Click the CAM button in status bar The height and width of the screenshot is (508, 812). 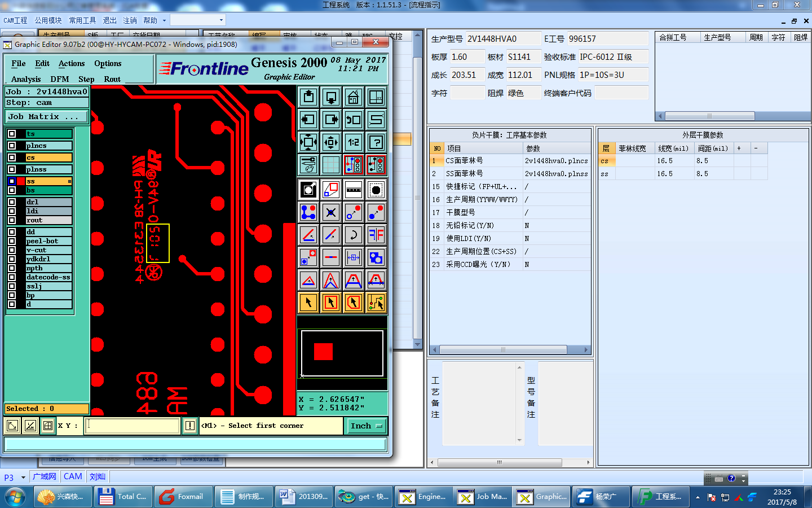pyautogui.click(x=73, y=476)
